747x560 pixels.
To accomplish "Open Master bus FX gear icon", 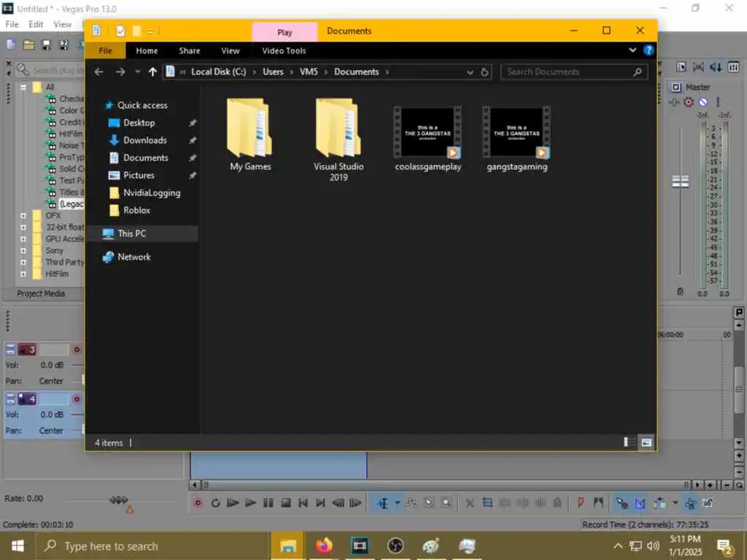I will pos(689,102).
